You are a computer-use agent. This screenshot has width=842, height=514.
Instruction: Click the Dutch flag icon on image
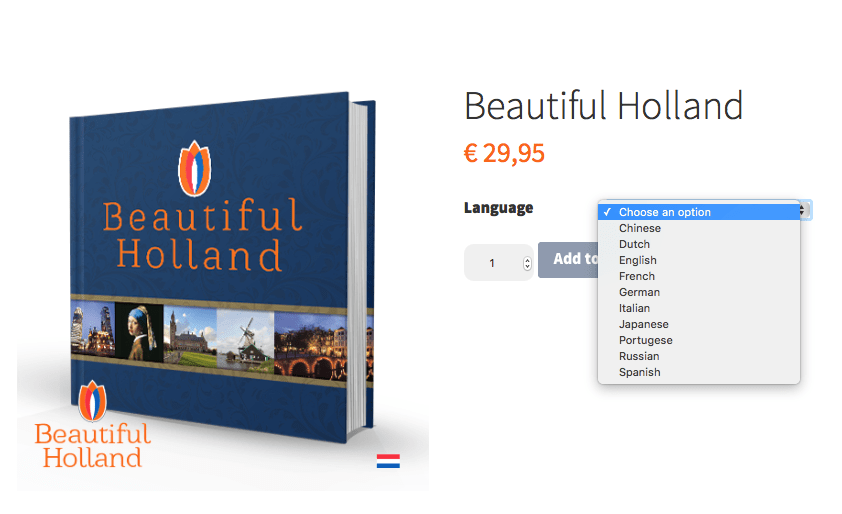[388, 461]
